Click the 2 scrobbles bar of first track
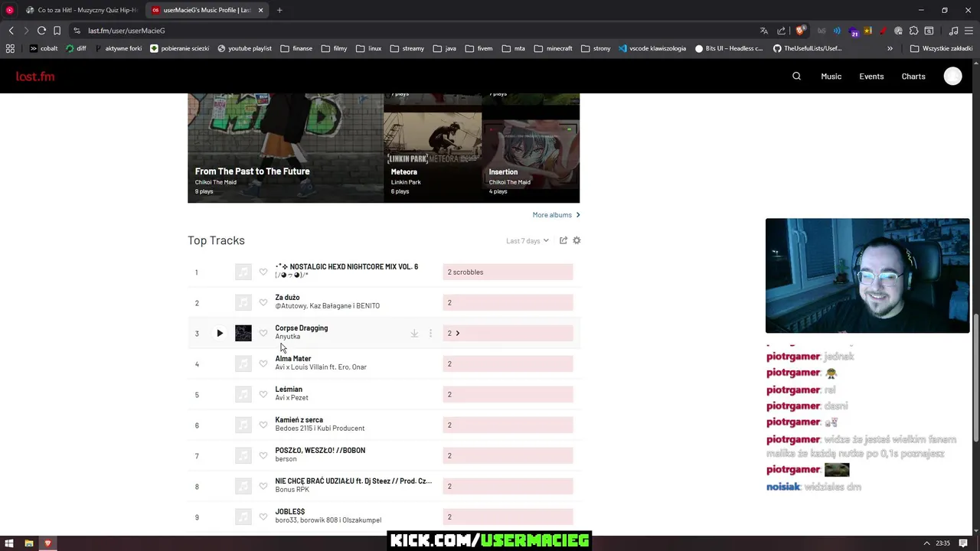Image resolution: width=980 pixels, height=551 pixels. [x=508, y=272]
